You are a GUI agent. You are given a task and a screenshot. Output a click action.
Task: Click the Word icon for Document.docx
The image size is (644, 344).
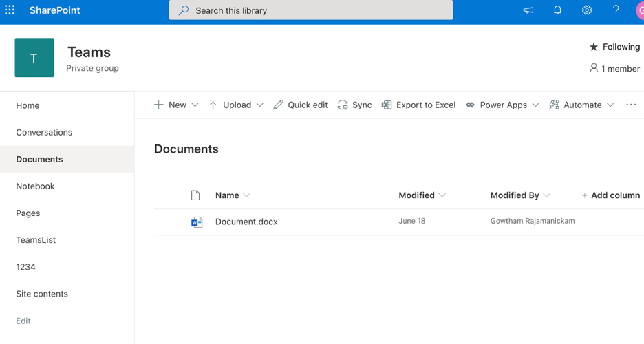(x=197, y=222)
